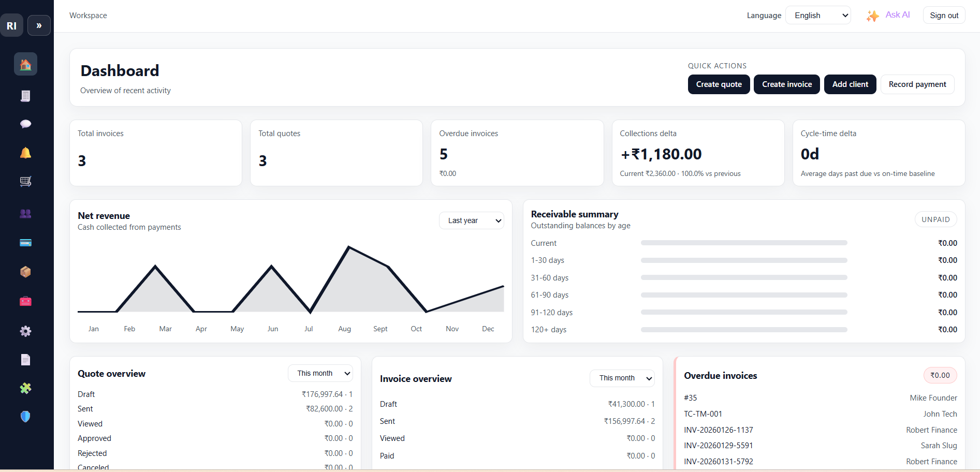Select the clients/people icon in sidebar
Viewport: 980px width, 472px height.
coord(25,214)
